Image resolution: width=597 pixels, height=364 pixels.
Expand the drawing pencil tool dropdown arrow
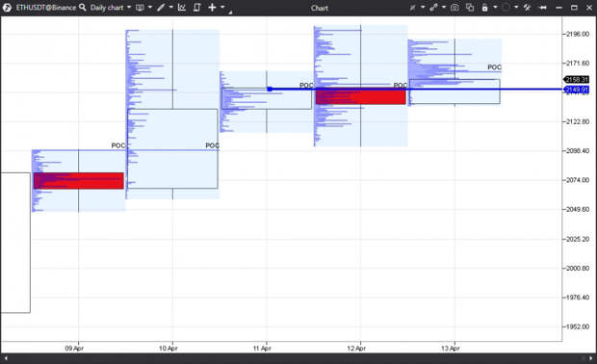point(170,8)
